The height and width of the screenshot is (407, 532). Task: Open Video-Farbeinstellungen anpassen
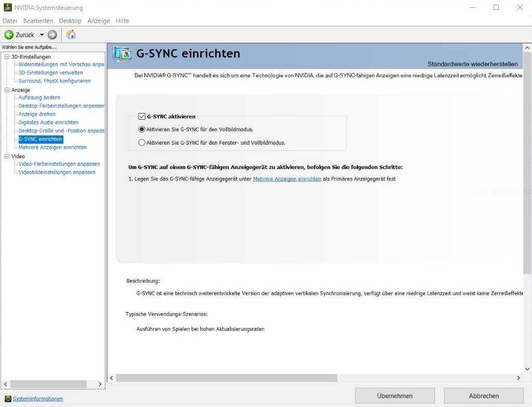(59, 164)
